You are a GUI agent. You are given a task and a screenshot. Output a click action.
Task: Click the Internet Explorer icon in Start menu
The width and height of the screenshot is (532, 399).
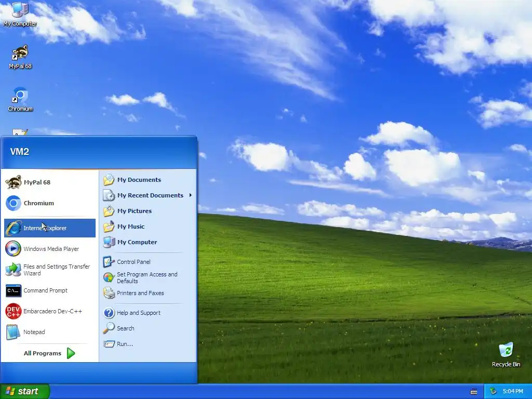[14, 228]
